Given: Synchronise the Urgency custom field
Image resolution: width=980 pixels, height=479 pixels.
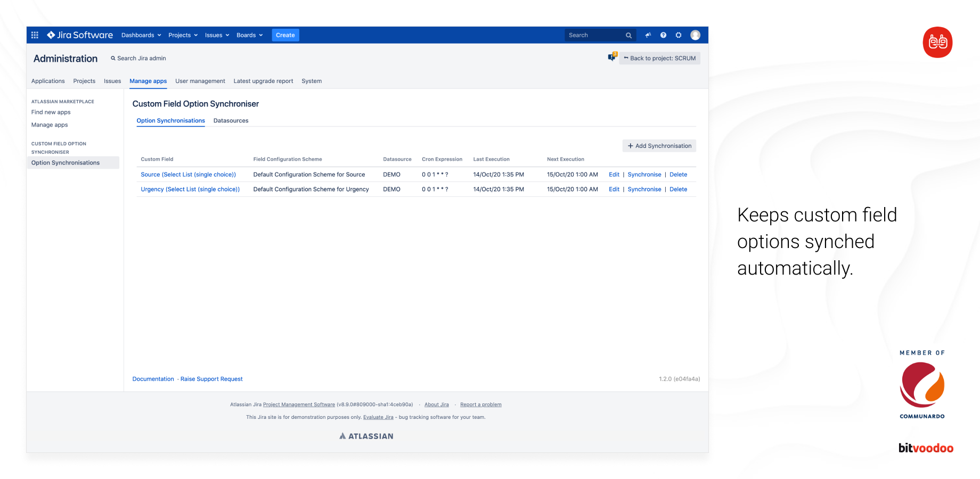Looking at the screenshot, I should (644, 189).
